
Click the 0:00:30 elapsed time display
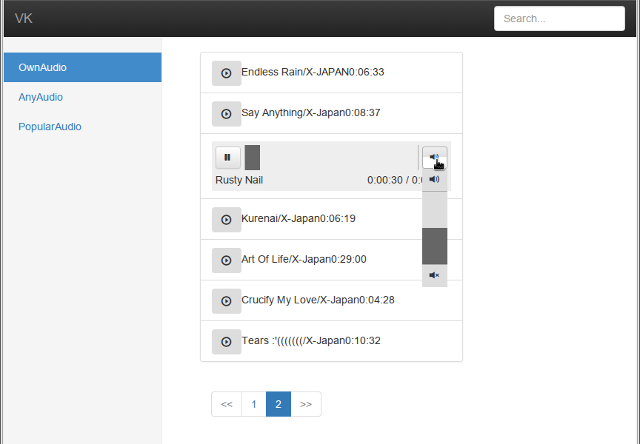(385, 180)
